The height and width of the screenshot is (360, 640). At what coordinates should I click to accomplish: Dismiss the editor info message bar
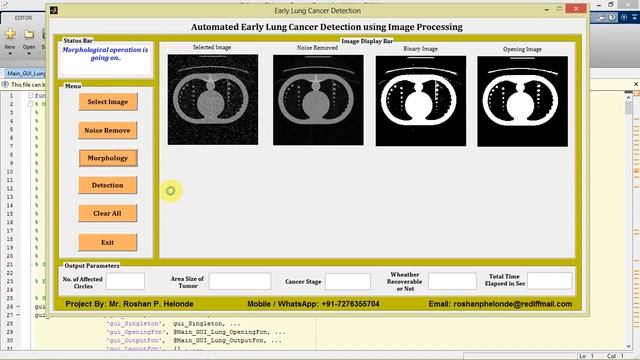click(636, 84)
